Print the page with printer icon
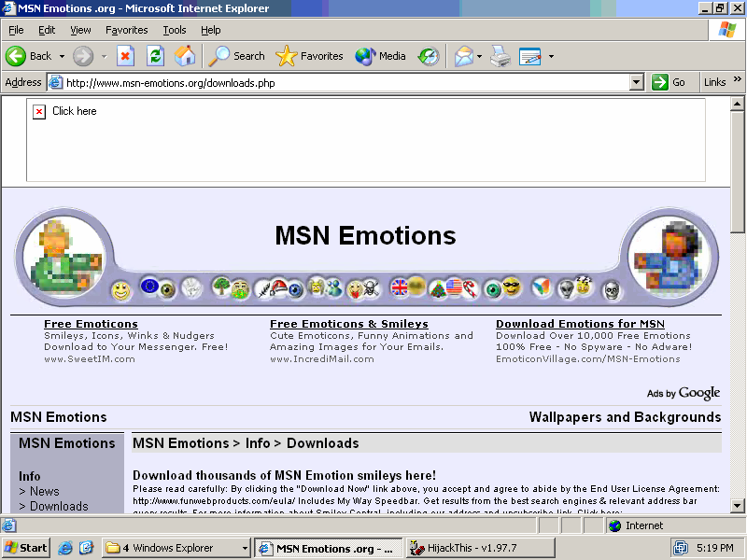The height and width of the screenshot is (560, 747). tap(500, 56)
